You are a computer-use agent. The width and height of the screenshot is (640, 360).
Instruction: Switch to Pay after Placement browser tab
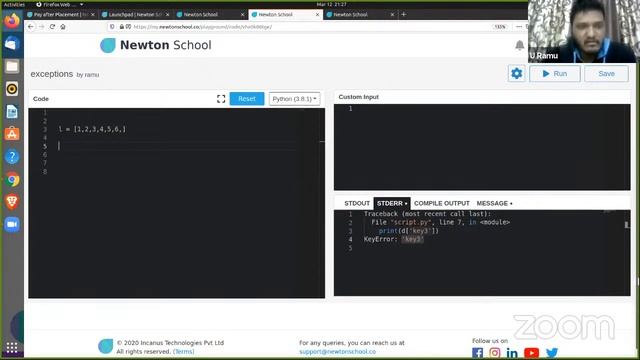coord(60,14)
